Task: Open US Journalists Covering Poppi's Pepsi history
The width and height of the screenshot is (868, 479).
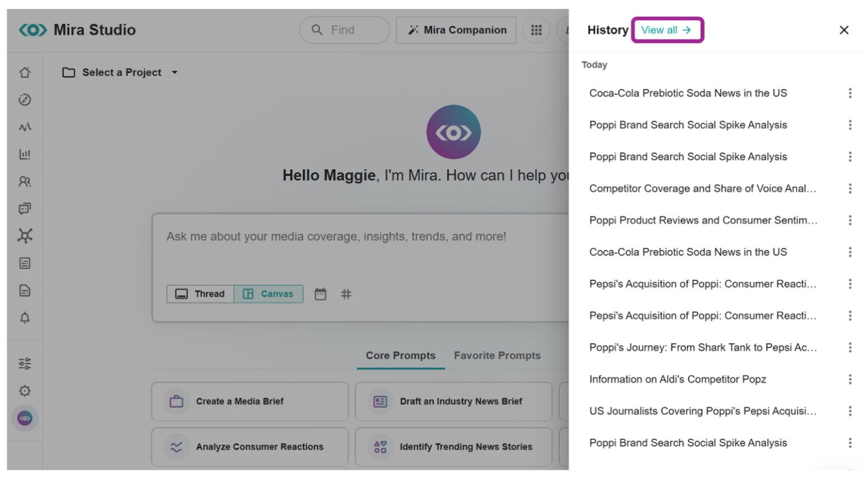Action: (703, 411)
